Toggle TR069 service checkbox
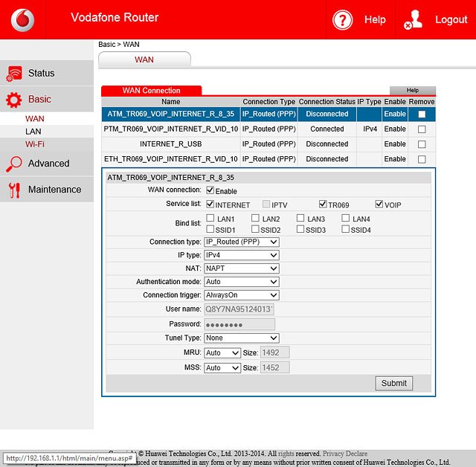The width and height of the screenshot is (476, 467). [x=323, y=204]
